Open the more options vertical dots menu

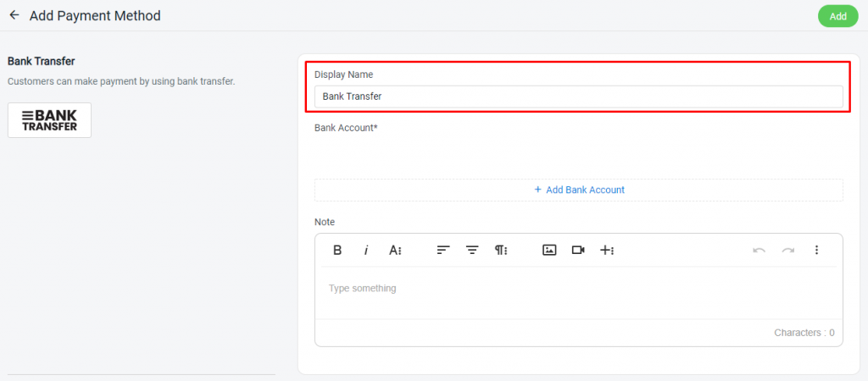point(816,251)
